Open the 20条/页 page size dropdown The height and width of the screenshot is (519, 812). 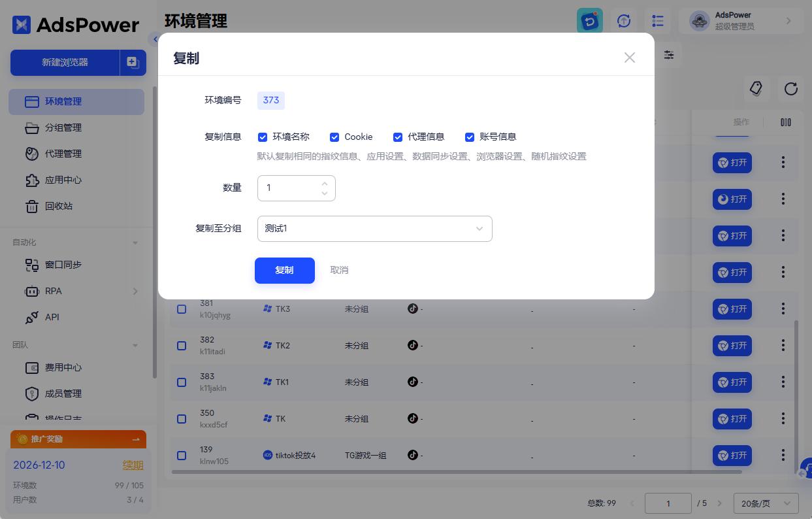(x=766, y=503)
